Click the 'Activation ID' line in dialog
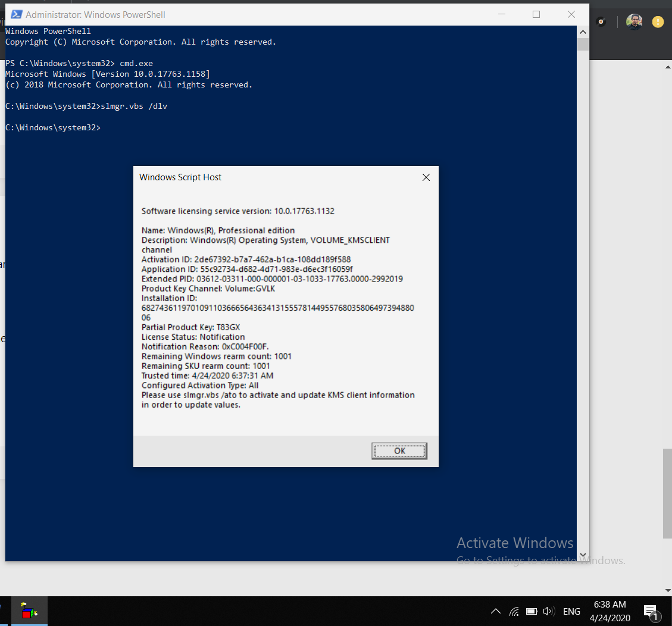The width and height of the screenshot is (672, 626). pyautogui.click(x=246, y=259)
